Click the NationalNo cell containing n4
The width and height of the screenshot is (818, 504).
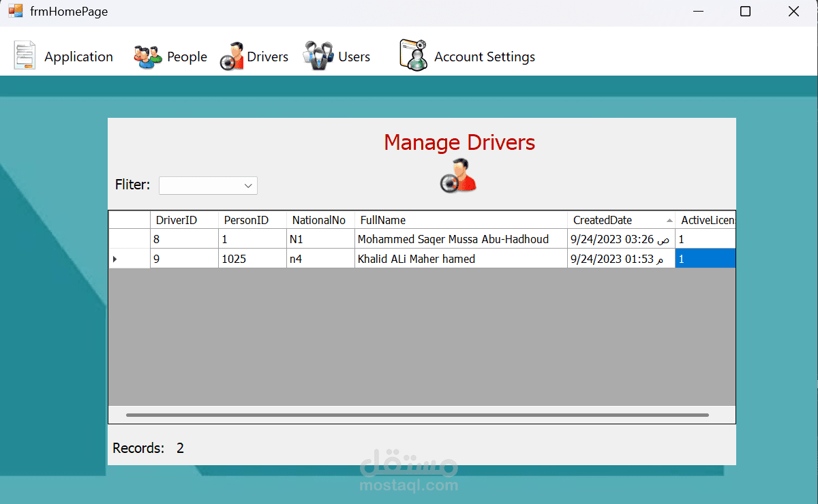[320, 259]
